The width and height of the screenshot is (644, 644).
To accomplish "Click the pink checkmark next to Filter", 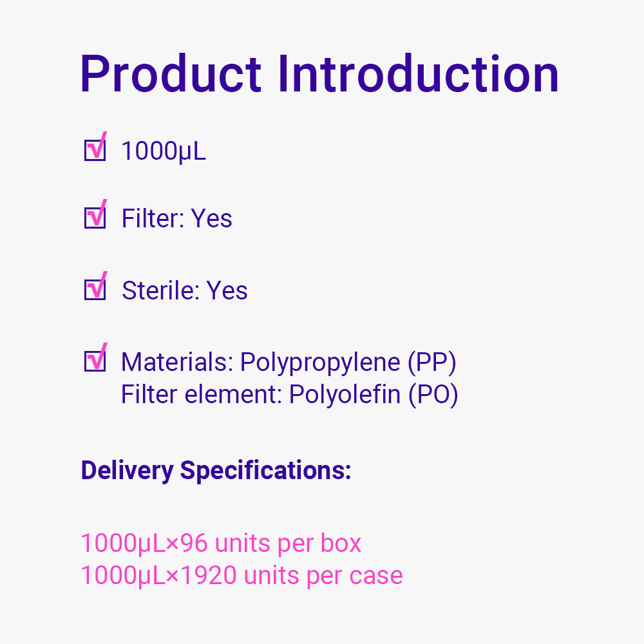I will (x=98, y=213).
